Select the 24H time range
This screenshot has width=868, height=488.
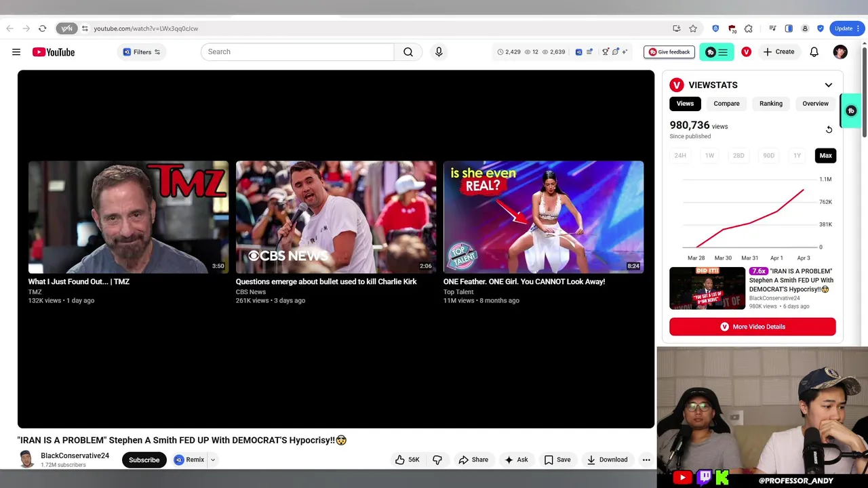click(680, 156)
